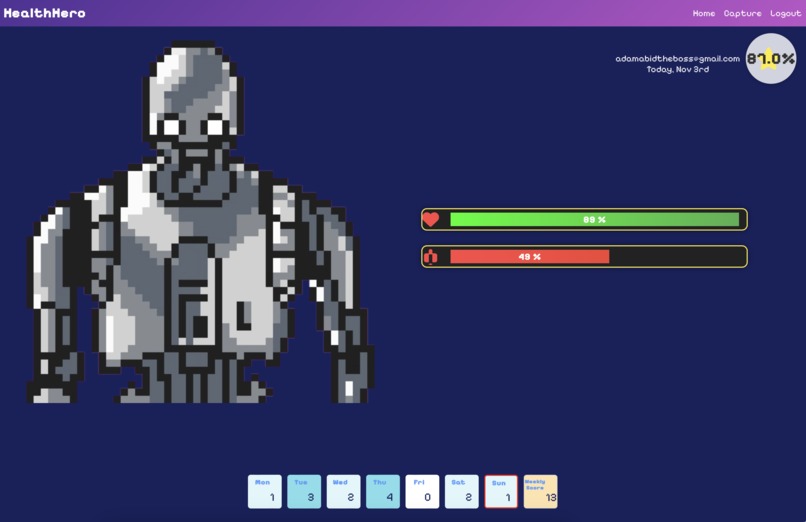The image size is (806, 522).
Task: Log out using Logout link
Action: pos(785,13)
